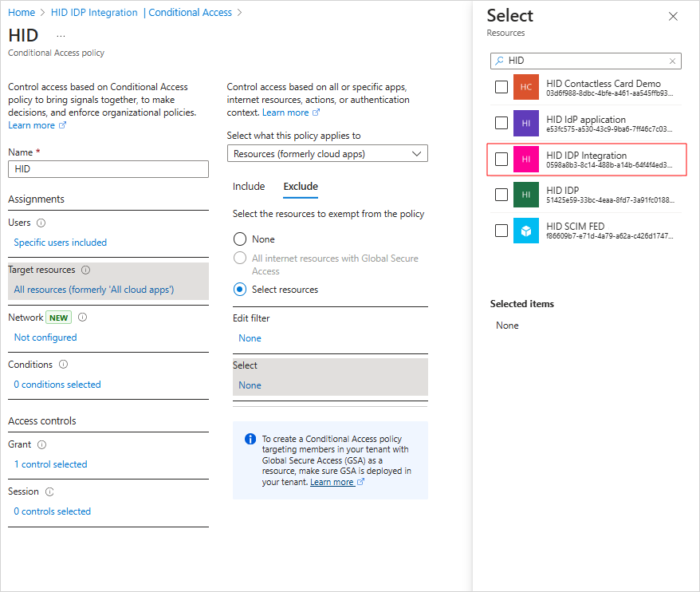Switch to the Include tab
The height and width of the screenshot is (592, 700).
[x=249, y=187]
